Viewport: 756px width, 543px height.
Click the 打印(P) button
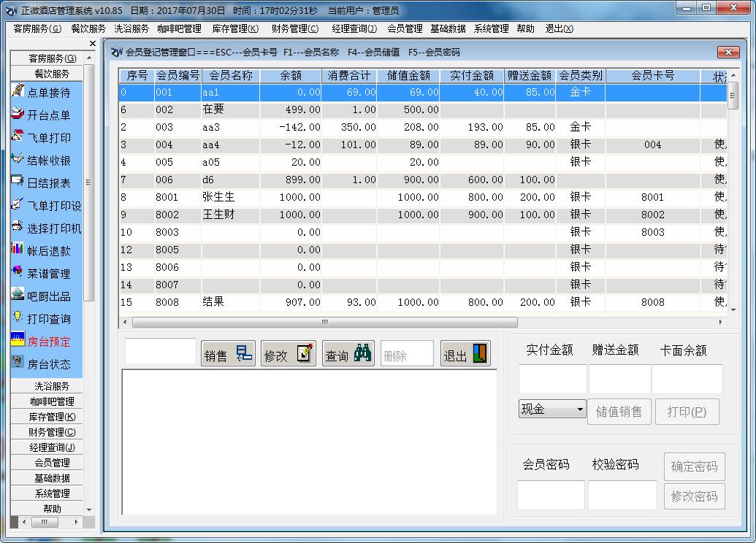coord(687,412)
